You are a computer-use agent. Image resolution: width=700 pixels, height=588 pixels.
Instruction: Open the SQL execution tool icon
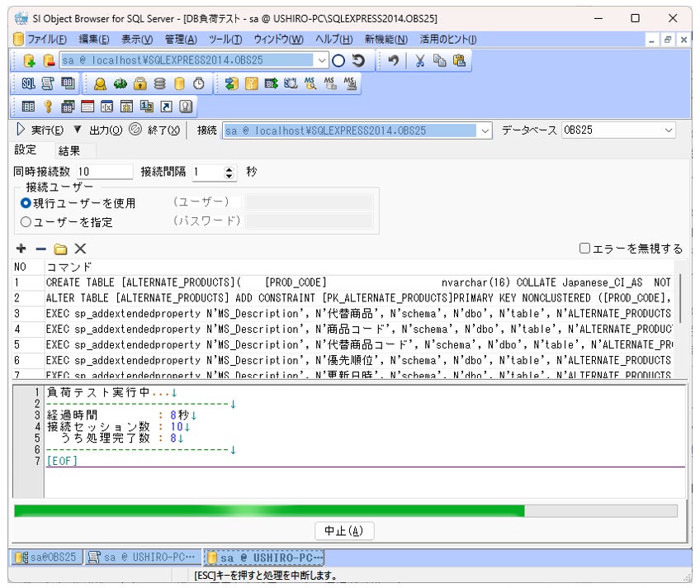(28, 83)
